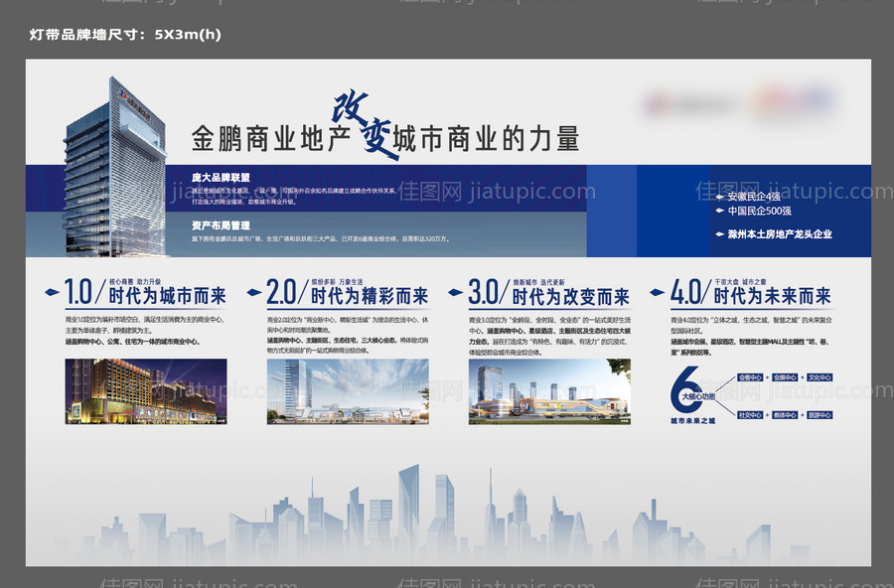Select the 会展中心 box
Screen dimensions: 894x588
tap(785, 377)
